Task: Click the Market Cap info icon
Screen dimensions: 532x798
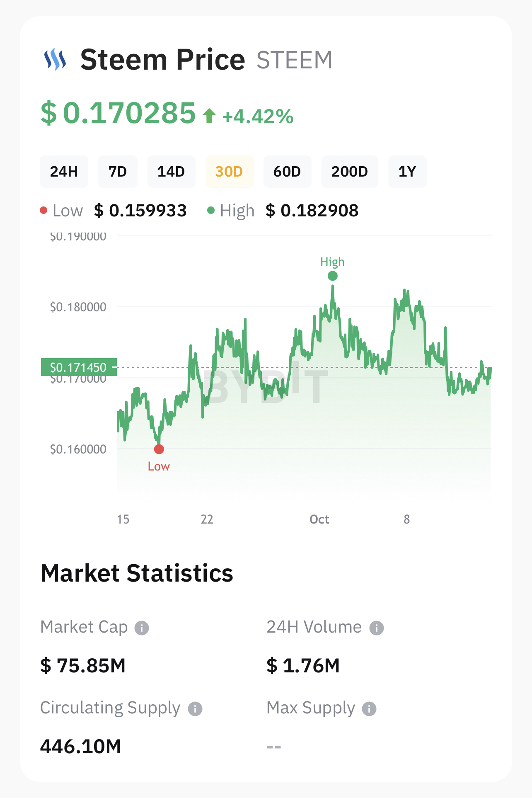Action: click(x=142, y=628)
